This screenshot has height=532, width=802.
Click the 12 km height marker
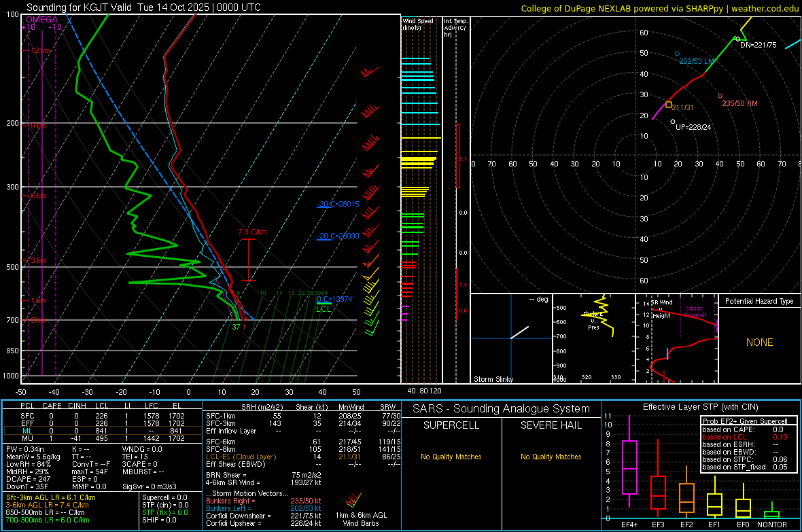pyautogui.click(x=40, y=51)
